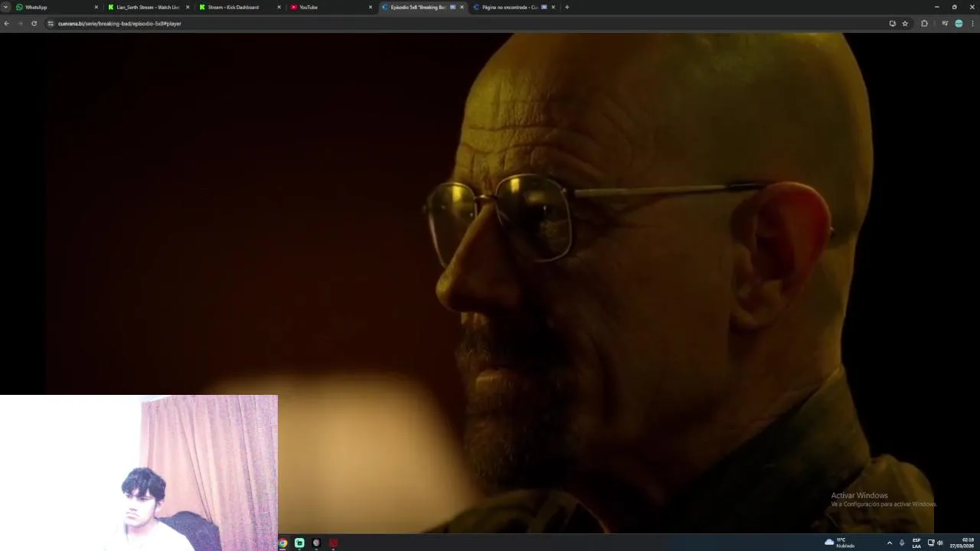Close the Página no encontrada tab

tap(553, 7)
